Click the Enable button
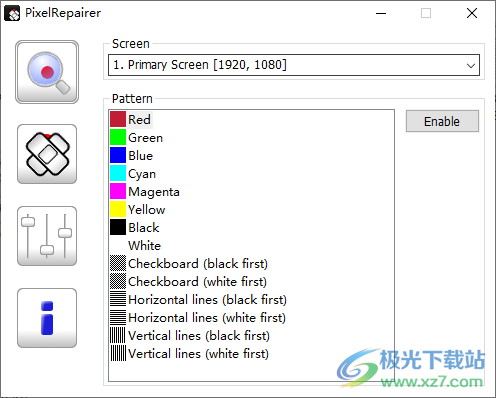 (x=442, y=121)
